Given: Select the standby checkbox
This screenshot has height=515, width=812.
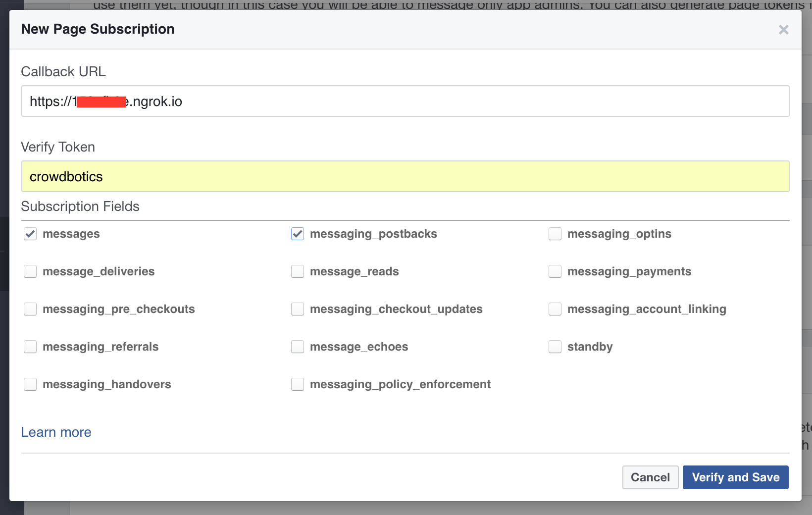Looking at the screenshot, I should point(555,347).
